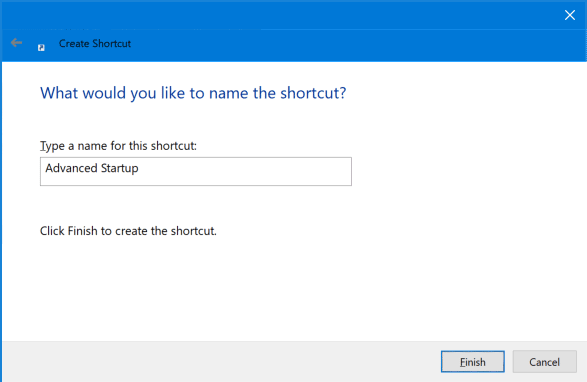587x382 pixels.
Task: Click the "Type a name for this shortcut" label
Action: (118, 146)
